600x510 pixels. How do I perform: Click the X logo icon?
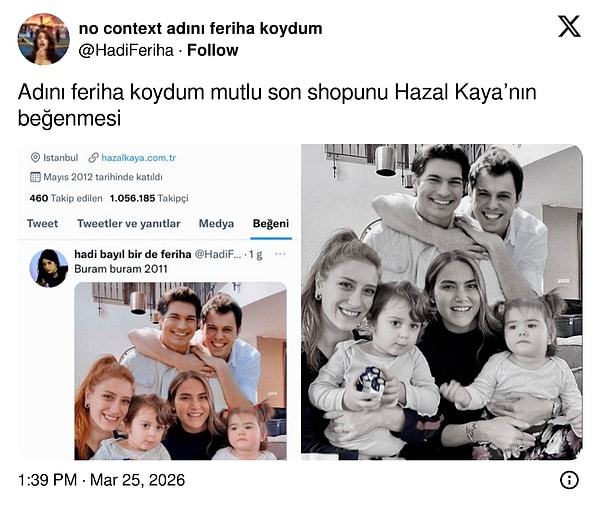pyautogui.click(x=569, y=26)
